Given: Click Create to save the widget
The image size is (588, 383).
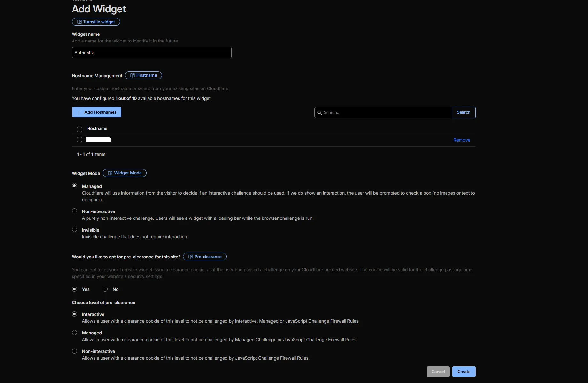Looking at the screenshot, I should pyautogui.click(x=463, y=372).
